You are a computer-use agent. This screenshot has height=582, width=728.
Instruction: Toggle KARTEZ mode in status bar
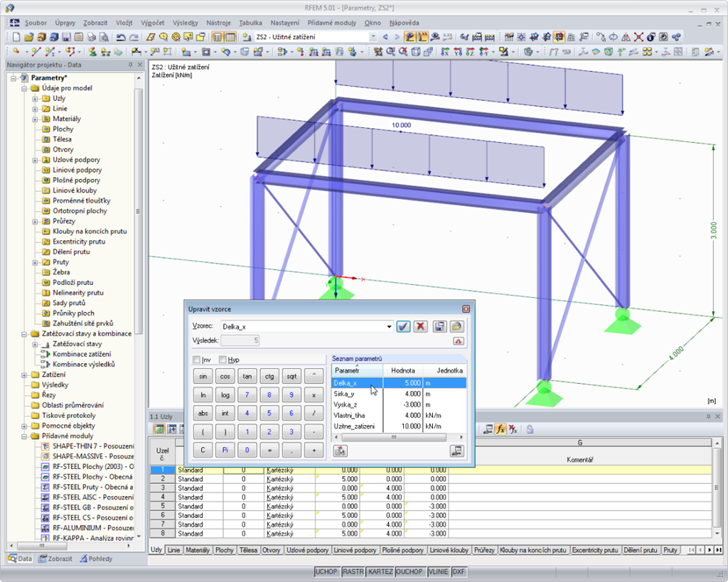coord(380,572)
